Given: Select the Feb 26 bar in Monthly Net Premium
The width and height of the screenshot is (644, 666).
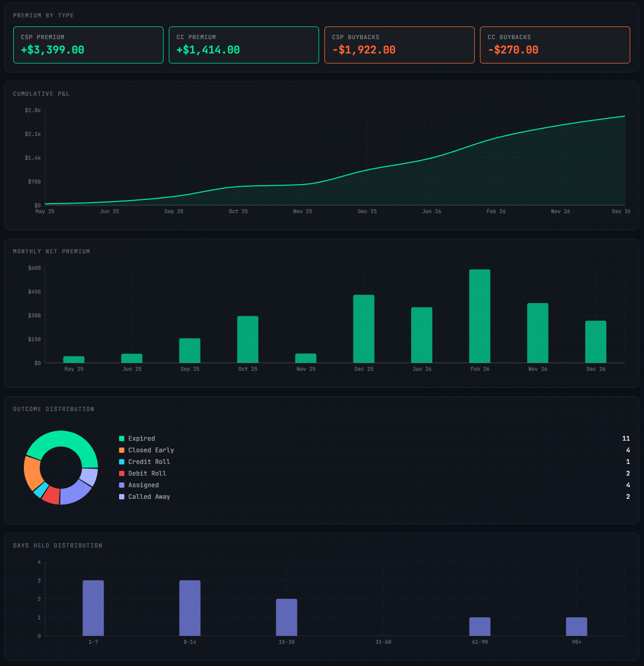Looking at the screenshot, I should pyautogui.click(x=479, y=315).
